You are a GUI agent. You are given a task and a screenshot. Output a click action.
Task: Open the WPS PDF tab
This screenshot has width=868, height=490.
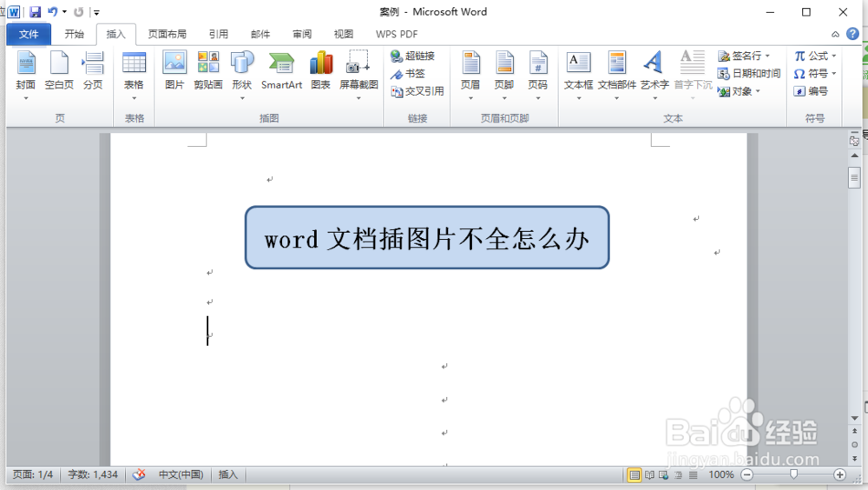pyautogui.click(x=397, y=35)
